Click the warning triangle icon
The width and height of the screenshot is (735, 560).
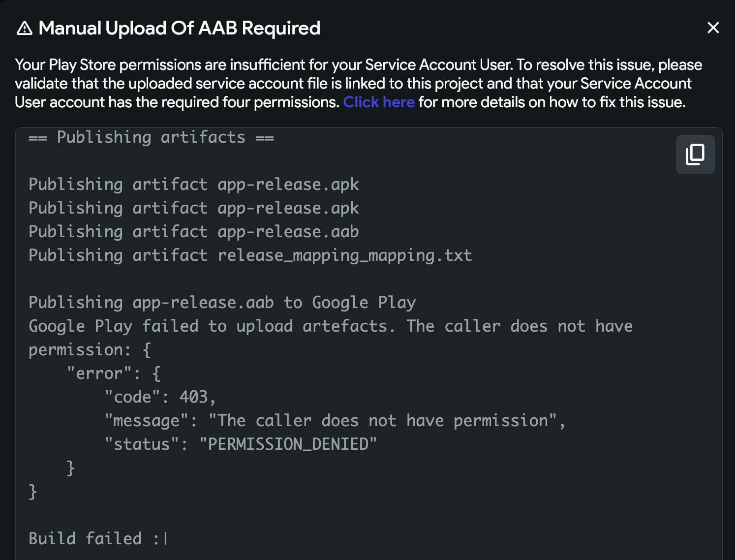pyautogui.click(x=25, y=29)
